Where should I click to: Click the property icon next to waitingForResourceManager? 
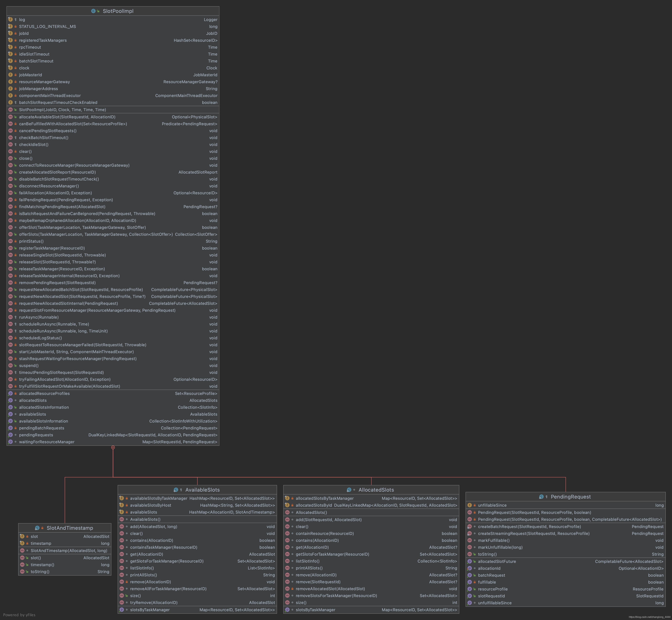pos(10,442)
